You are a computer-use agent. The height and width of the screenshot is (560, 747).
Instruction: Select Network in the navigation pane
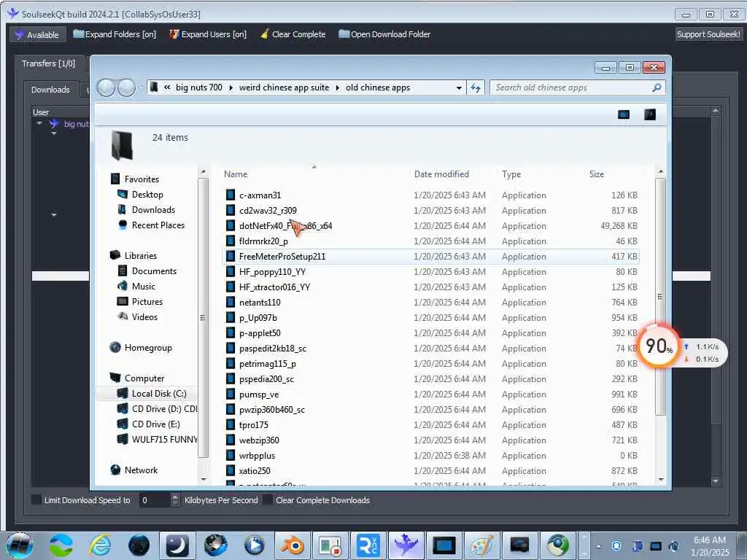(141, 470)
